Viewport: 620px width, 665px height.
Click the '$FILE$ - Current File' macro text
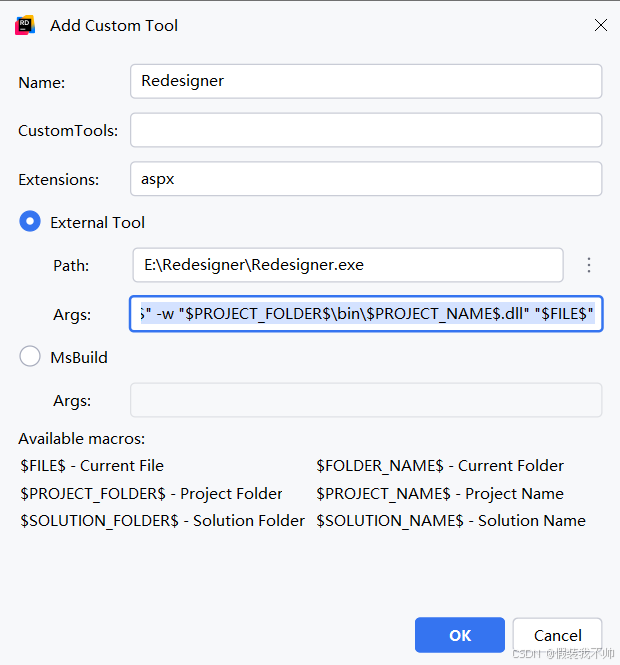click(x=92, y=466)
